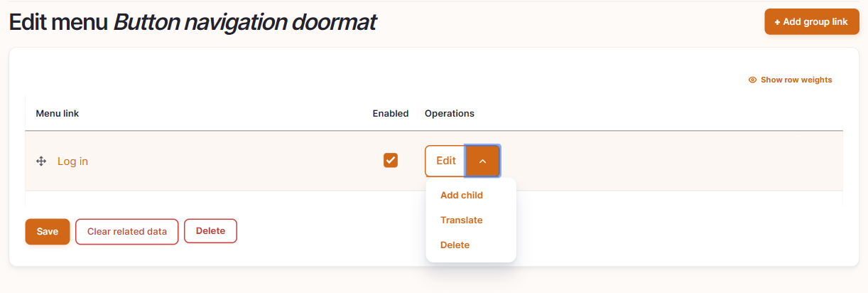Click the upward chevron icon next to Edit
The height and width of the screenshot is (293, 868).
(483, 161)
